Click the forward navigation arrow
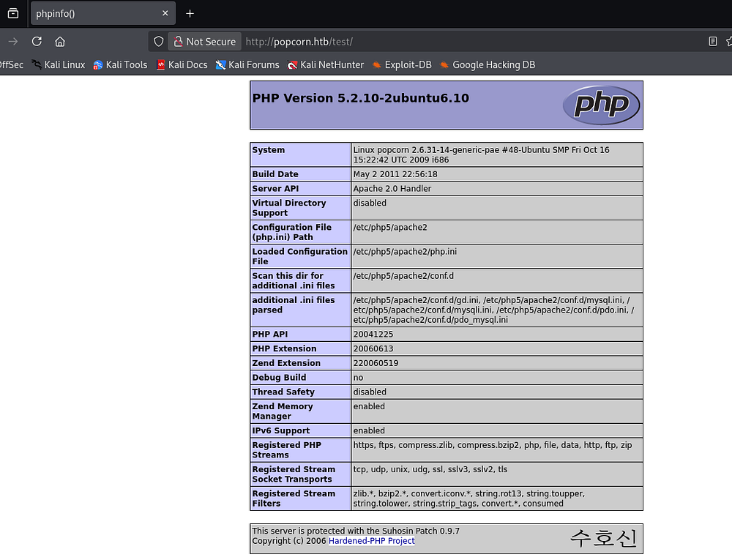The height and width of the screenshot is (560, 732). tap(12, 42)
